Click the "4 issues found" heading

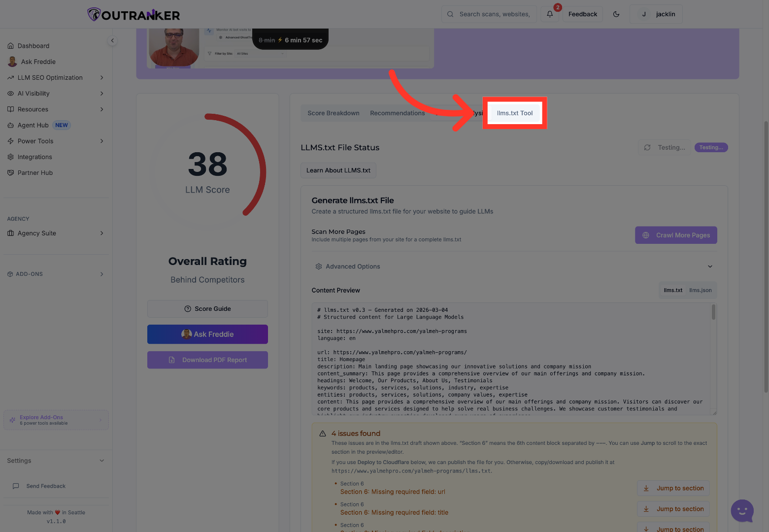(356, 433)
